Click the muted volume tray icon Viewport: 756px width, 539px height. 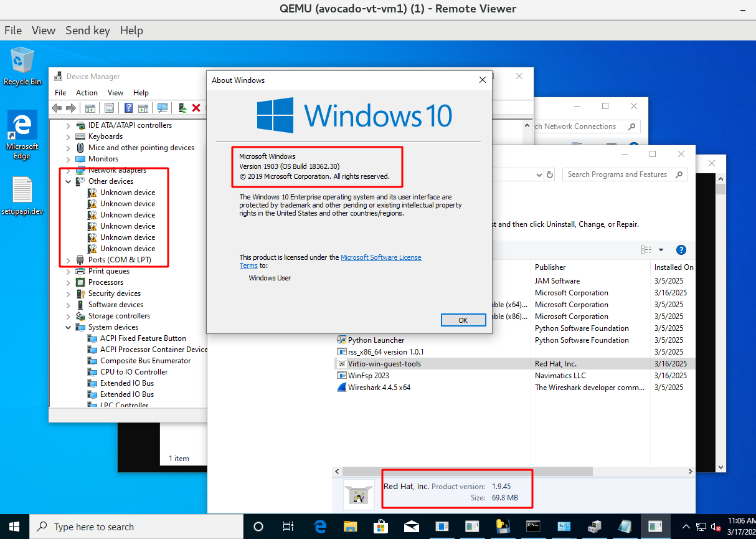[716, 527]
